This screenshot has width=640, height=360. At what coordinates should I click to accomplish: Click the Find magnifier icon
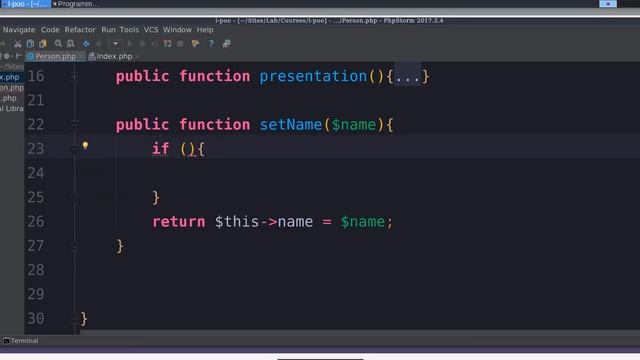click(58, 44)
